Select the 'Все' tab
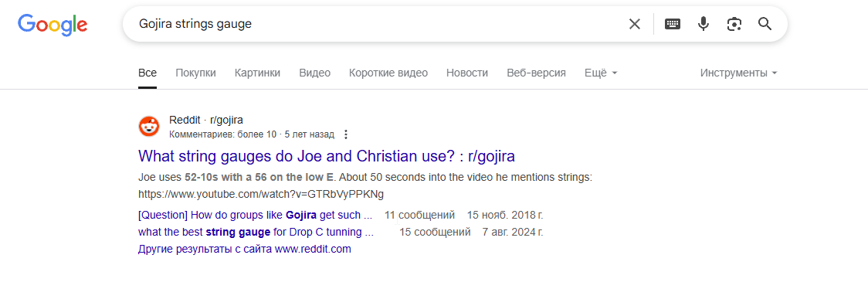Screen dimensions: 868x282 click(x=147, y=73)
